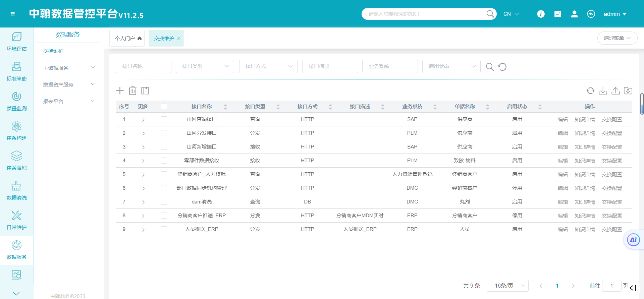Viewport: 644px width, 299px height.
Task: Run filter search with magnifier icon
Action: click(x=490, y=67)
